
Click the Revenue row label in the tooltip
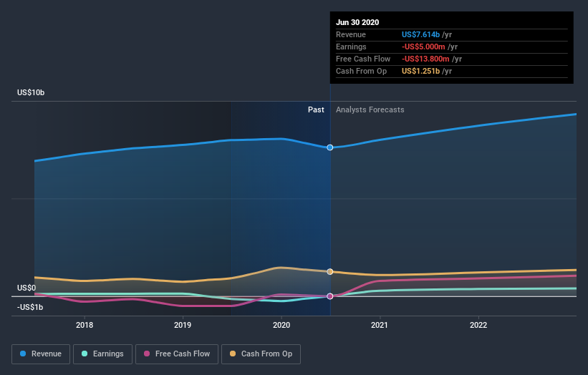(351, 34)
